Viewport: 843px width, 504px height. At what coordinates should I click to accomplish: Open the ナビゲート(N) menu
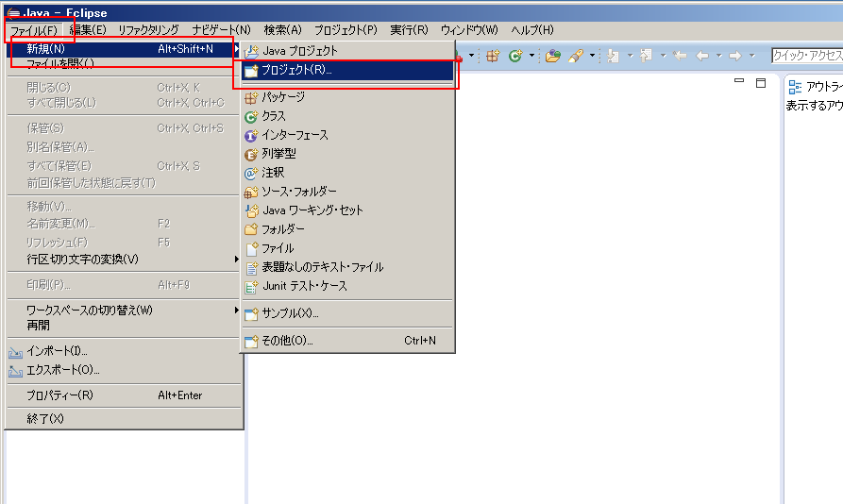click(x=222, y=30)
